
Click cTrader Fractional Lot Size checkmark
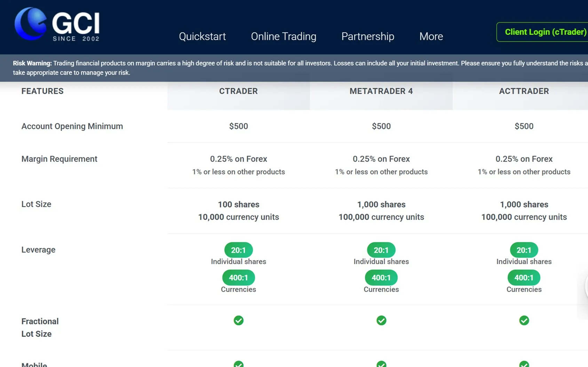(239, 320)
